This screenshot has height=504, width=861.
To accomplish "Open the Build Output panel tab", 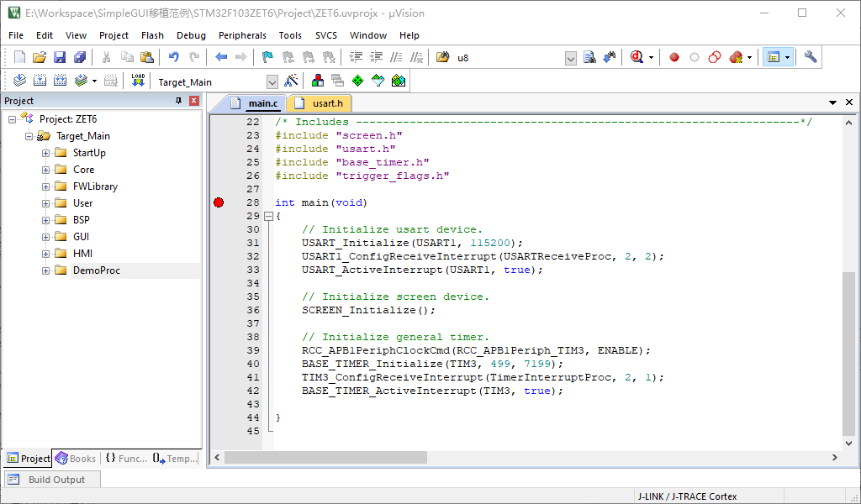I will [x=53, y=480].
